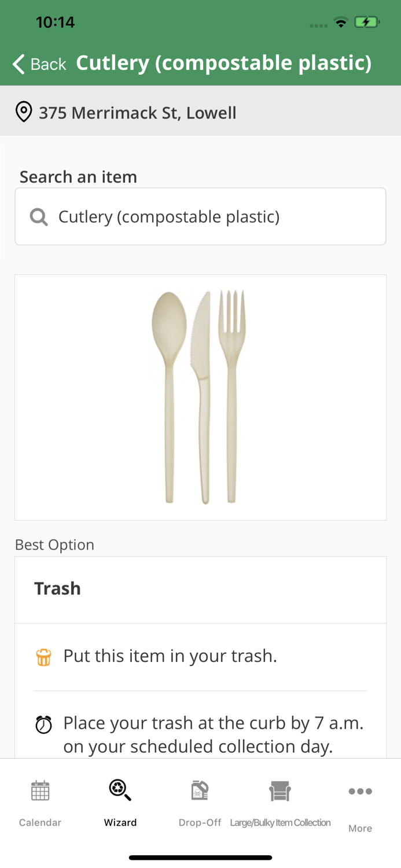Click the search an item input field

click(x=200, y=216)
